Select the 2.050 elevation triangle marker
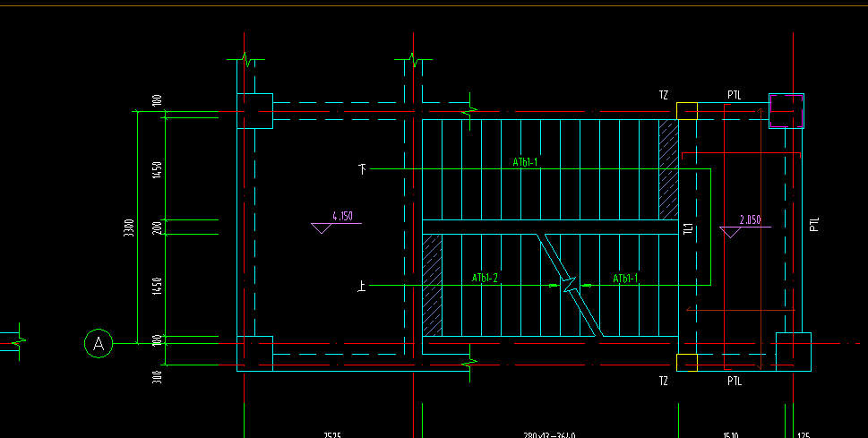Image resolution: width=868 pixels, height=438 pixels. click(x=730, y=232)
